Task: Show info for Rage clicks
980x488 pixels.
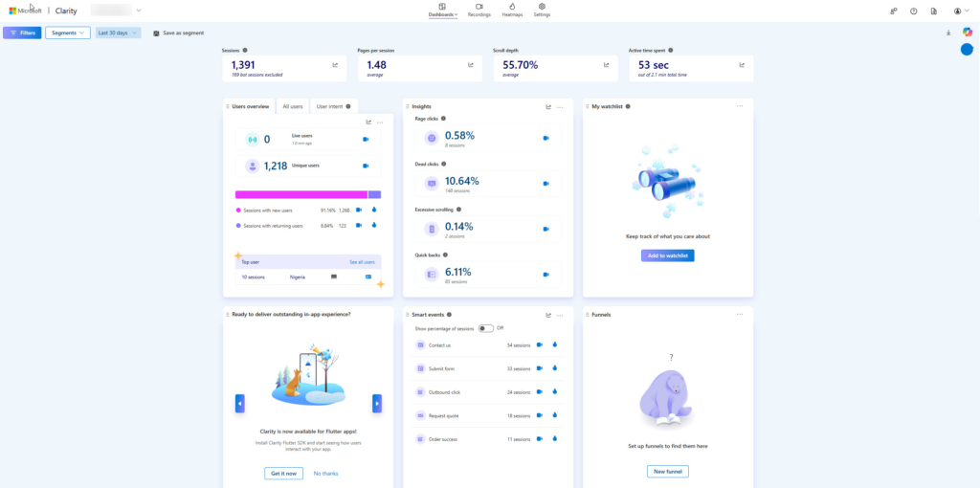Action: pos(444,118)
